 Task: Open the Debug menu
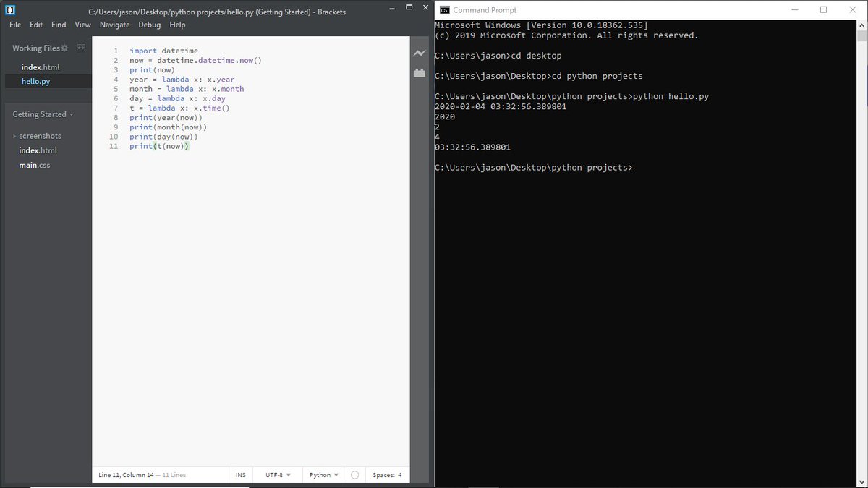click(150, 25)
